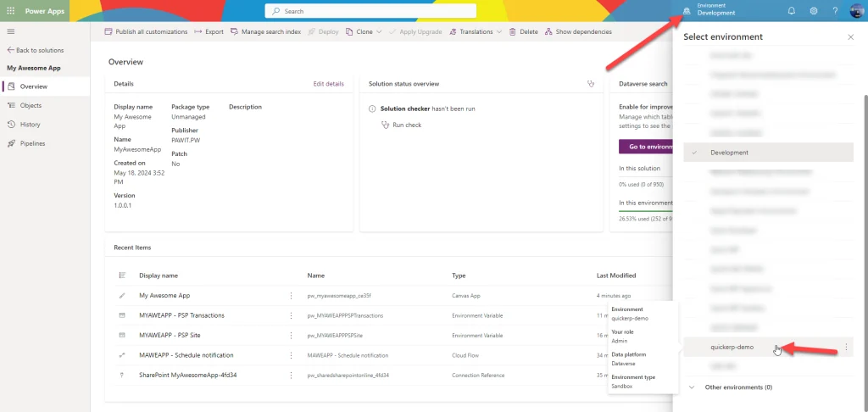Click the Edit details link
The width and height of the screenshot is (868, 412).
click(x=328, y=84)
